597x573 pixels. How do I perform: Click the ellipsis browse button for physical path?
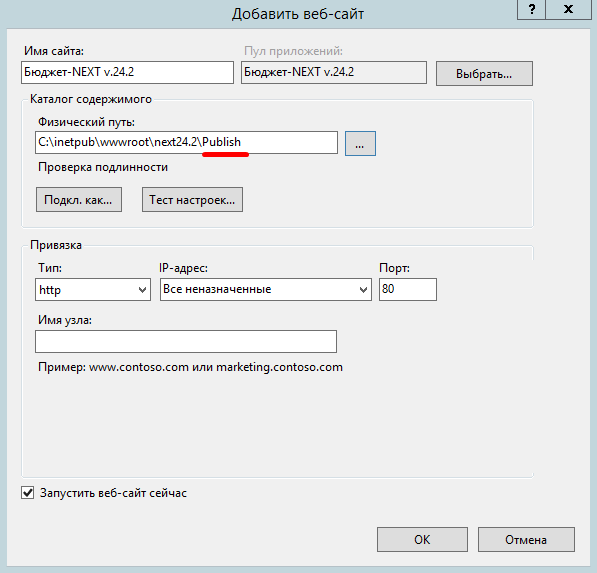360,143
